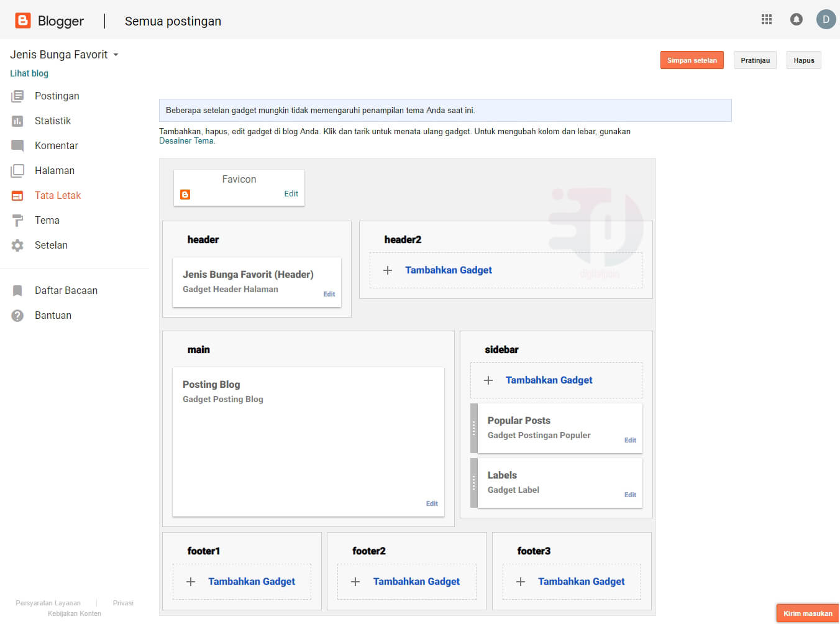The height and width of the screenshot is (624, 840).
Task: Click plus icon in footer2 section
Action: [355, 582]
